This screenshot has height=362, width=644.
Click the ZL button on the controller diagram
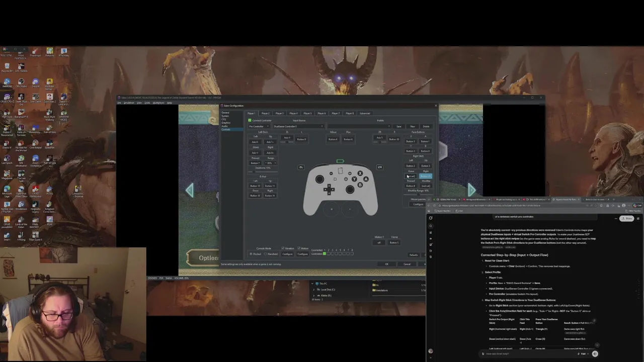click(301, 167)
